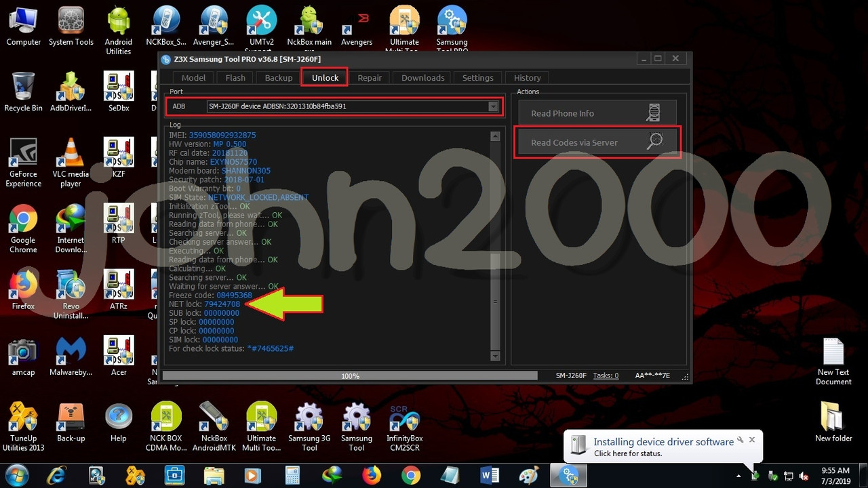Open Internet Explorer from taskbar

point(57,476)
